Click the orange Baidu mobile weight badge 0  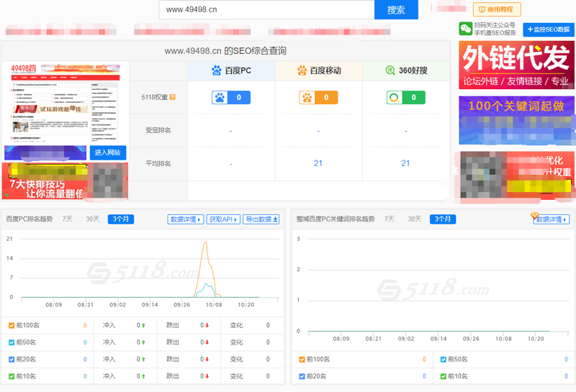point(318,98)
